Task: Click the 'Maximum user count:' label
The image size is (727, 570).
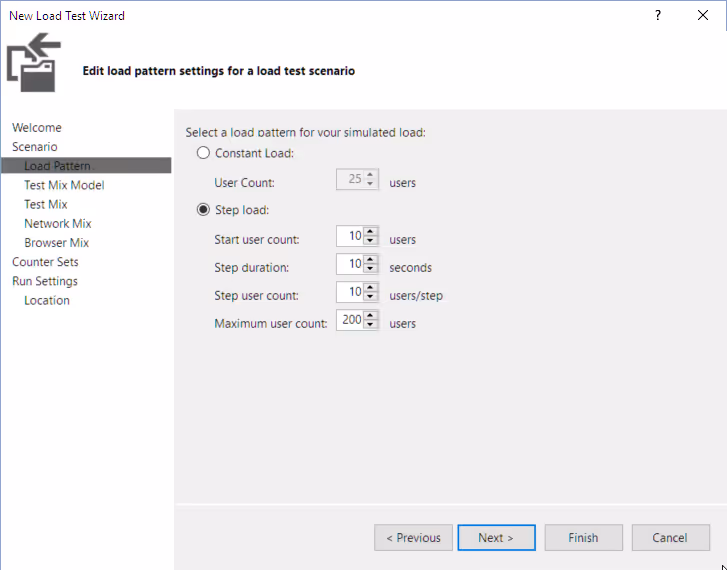Action: point(271,323)
